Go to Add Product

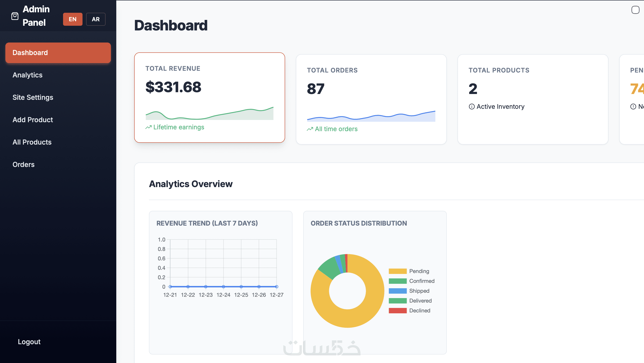(x=33, y=120)
